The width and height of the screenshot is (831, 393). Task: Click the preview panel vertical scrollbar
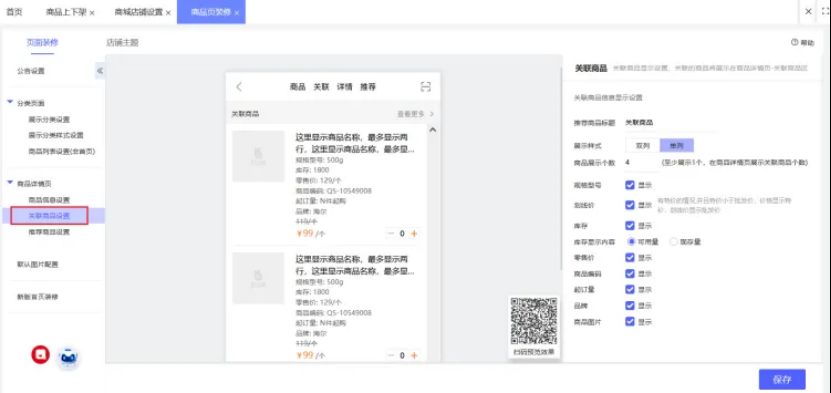pyautogui.click(x=561, y=164)
